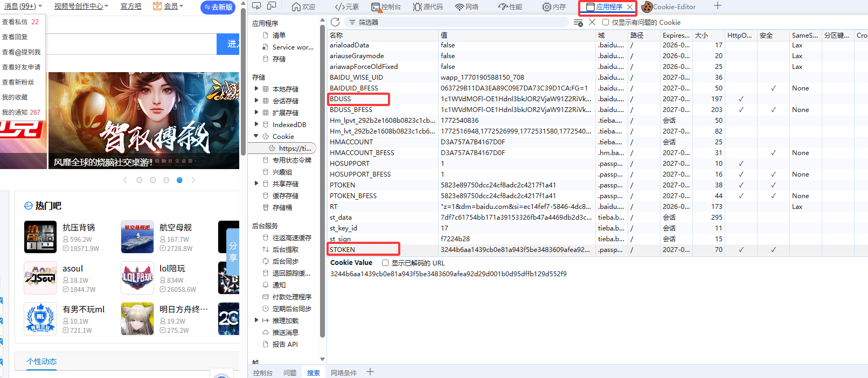The height and width of the screenshot is (378, 868).
Task: Check 显示已解码的 URL option
Action: coord(385,263)
